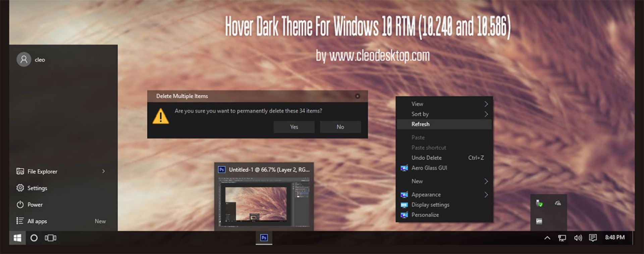
Task: Select Paste shortcut entry
Action: tap(444, 148)
